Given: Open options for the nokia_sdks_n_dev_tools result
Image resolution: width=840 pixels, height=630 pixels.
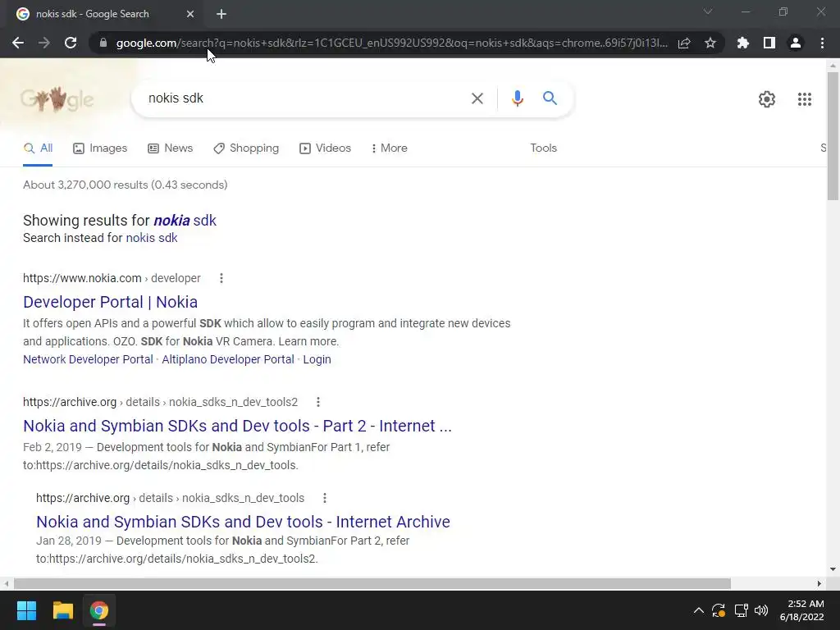Looking at the screenshot, I should tap(325, 498).
